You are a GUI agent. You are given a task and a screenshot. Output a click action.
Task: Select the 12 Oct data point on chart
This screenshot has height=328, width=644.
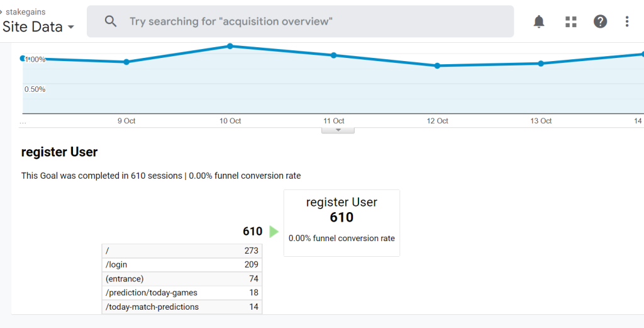pos(437,65)
